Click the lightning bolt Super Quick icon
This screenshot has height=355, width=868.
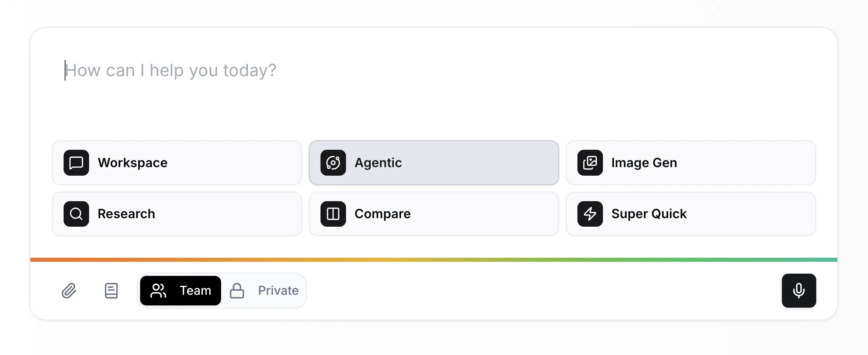(590, 214)
